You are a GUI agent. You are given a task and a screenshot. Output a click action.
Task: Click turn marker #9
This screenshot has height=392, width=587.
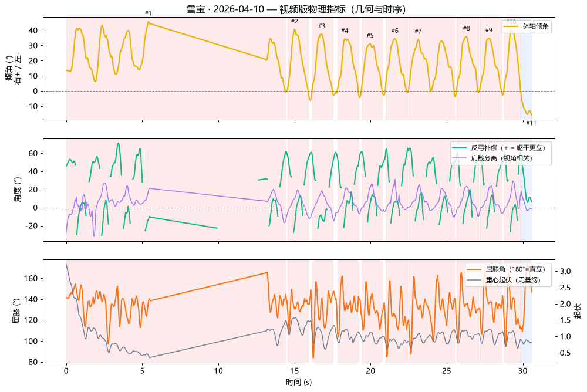pyautogui.click(x=489, y=30)
